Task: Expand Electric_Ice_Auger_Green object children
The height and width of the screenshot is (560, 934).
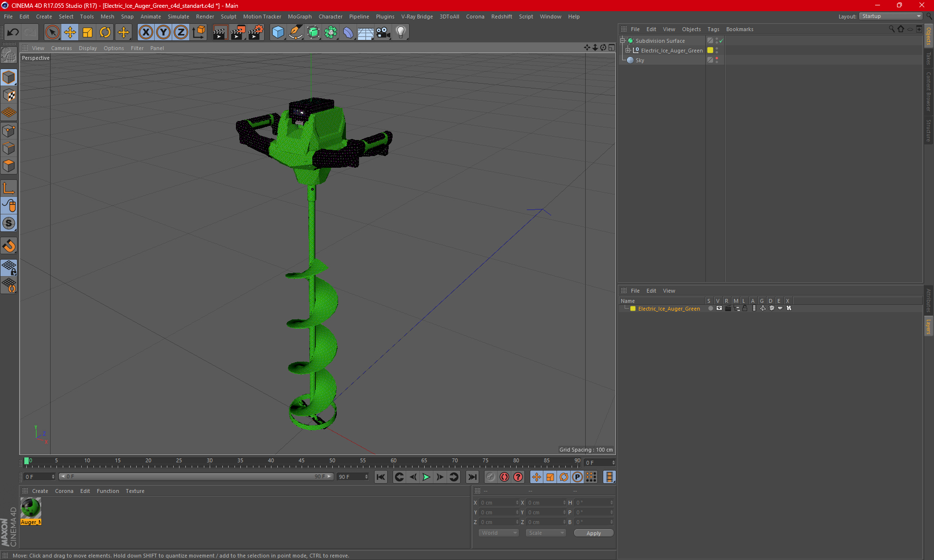Action: (x=628, y=51)
